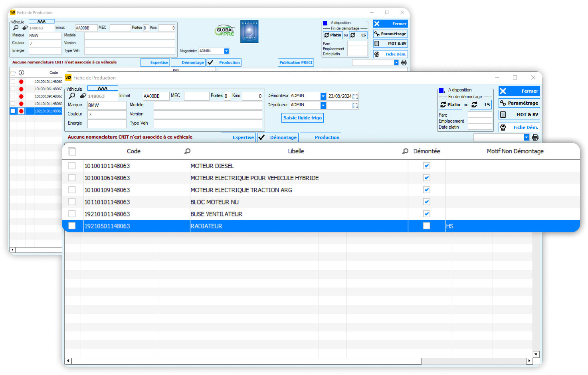Select checkbox for row 10100101148063 MOTEUR DIESEL

pyautogui.click(x=72, y=166)
